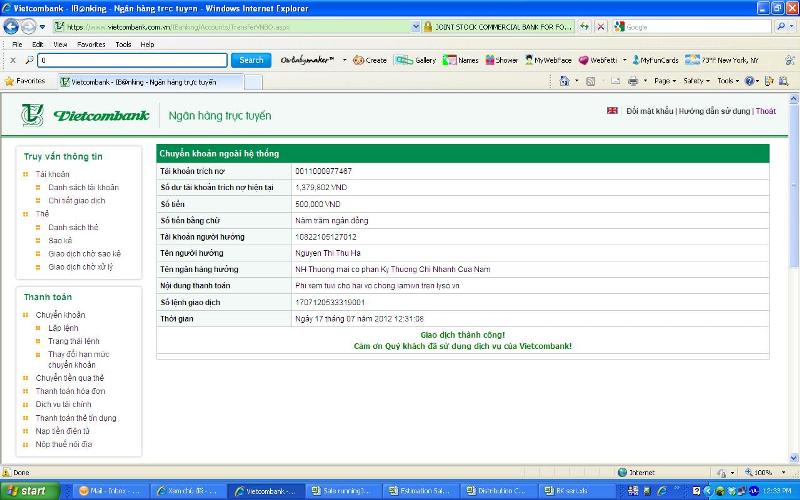Click the vertical scrollbar down arrow

click(x=794, y=458)
